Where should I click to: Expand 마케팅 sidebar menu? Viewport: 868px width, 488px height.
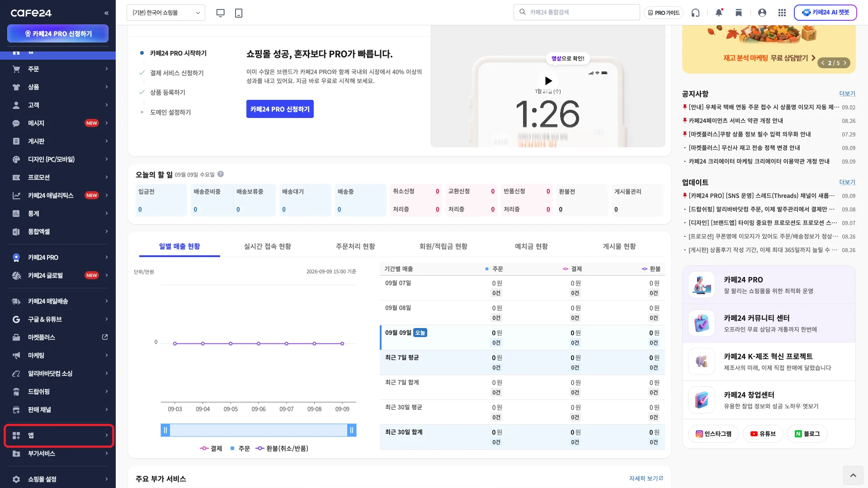[58, 356]
